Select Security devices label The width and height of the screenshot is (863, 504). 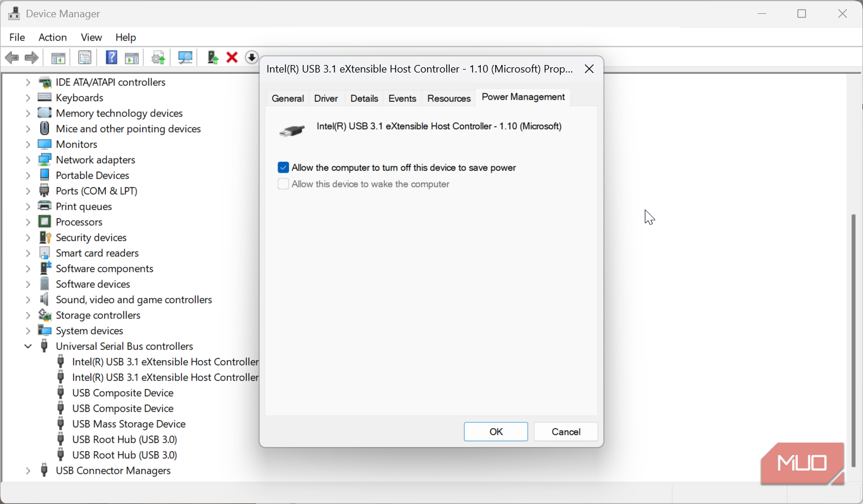[91, 238]
